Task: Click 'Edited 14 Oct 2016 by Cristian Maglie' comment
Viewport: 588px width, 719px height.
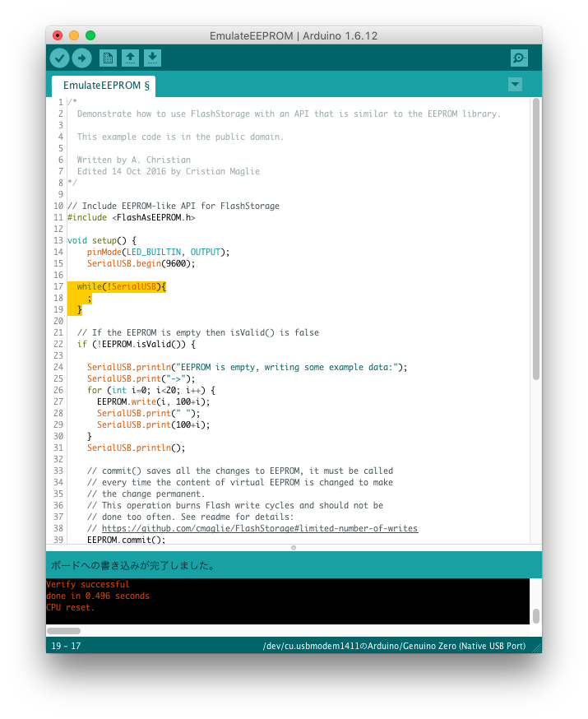Action: 169,171
